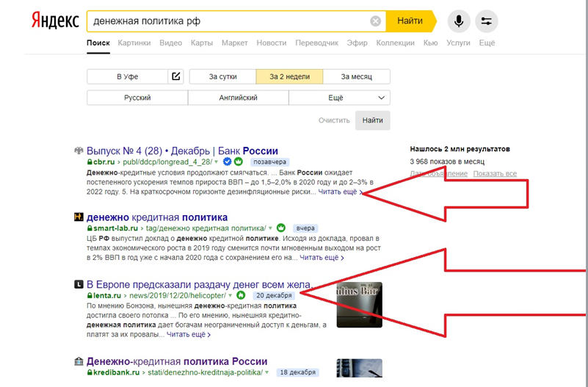Toggle the Английский language filter
The width and height of the screenshot is (588, 387).
click(x=238, y=98)
